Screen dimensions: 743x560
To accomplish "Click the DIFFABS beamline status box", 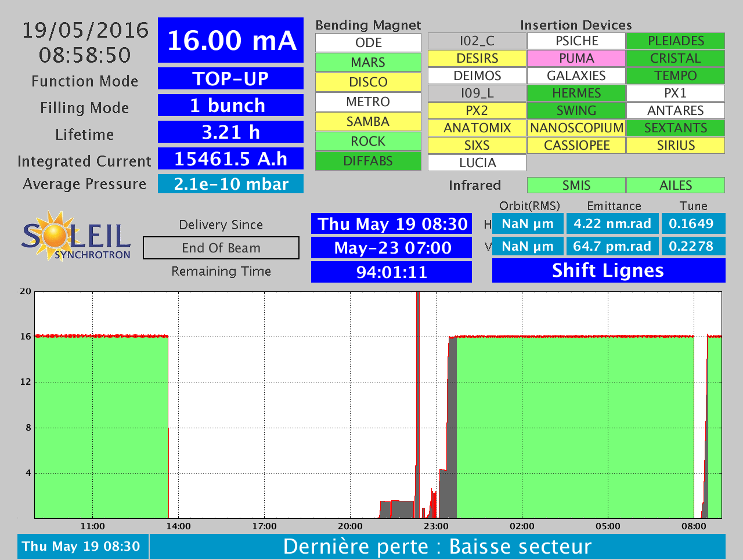I will (x=368, y=161).
